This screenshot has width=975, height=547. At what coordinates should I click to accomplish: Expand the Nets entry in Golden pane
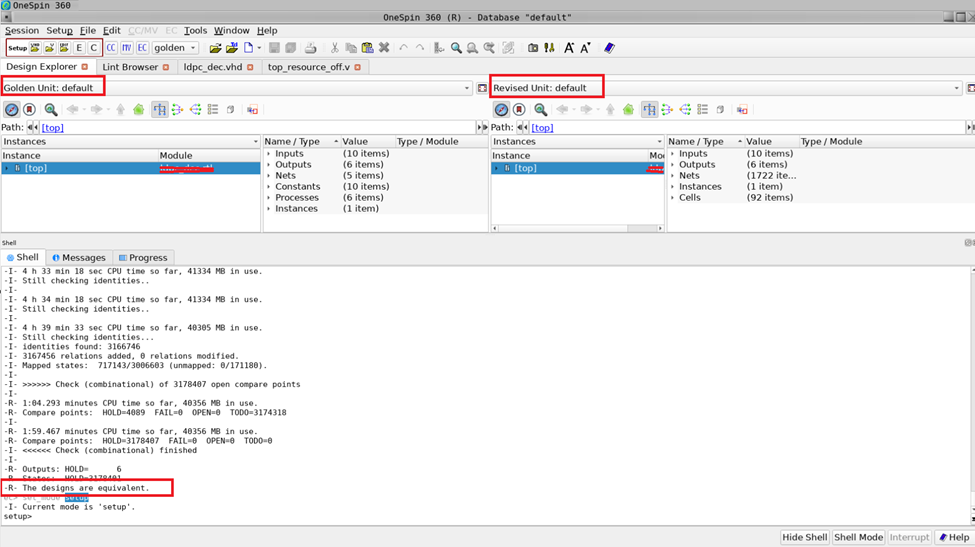click(x=269, y=176)
